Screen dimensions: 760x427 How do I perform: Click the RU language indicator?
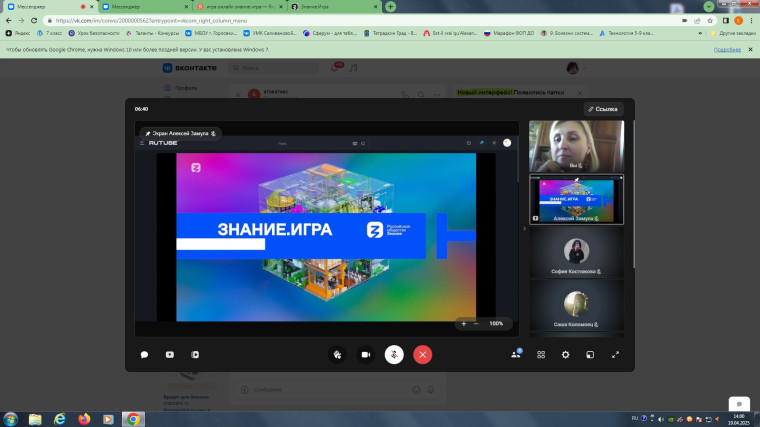pos(634,418)
